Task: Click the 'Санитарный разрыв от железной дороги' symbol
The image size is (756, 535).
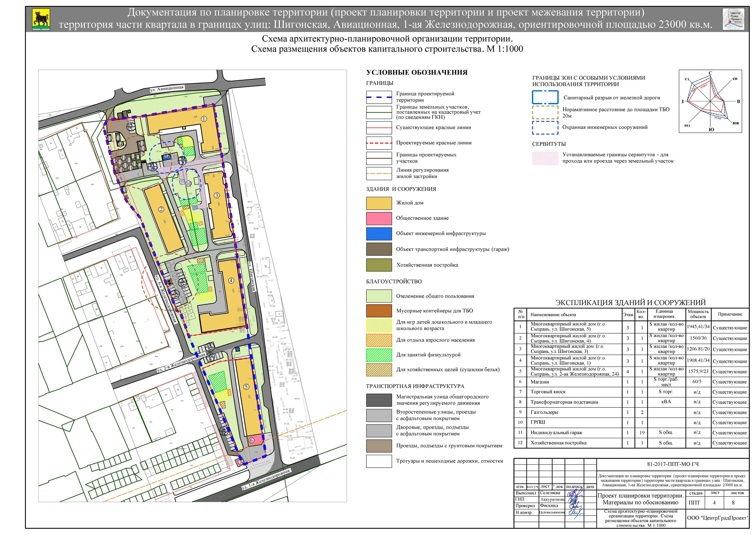Action: [x=545, y=98]
